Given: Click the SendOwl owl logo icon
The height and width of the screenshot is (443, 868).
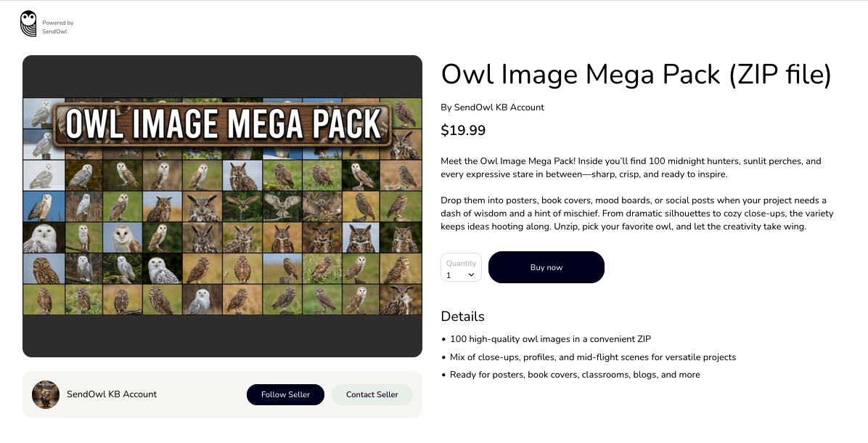Looking at the screenshot, I should pyautogui.click(x=28, y=24).
